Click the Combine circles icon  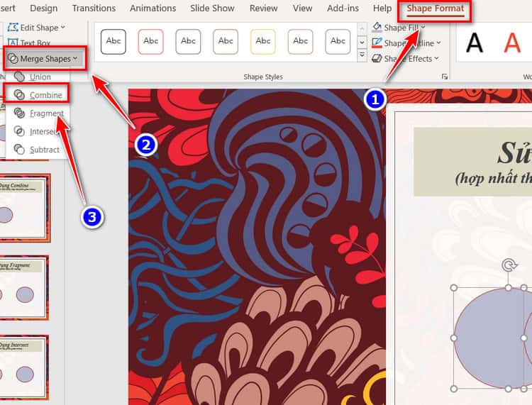click(19, 95)
